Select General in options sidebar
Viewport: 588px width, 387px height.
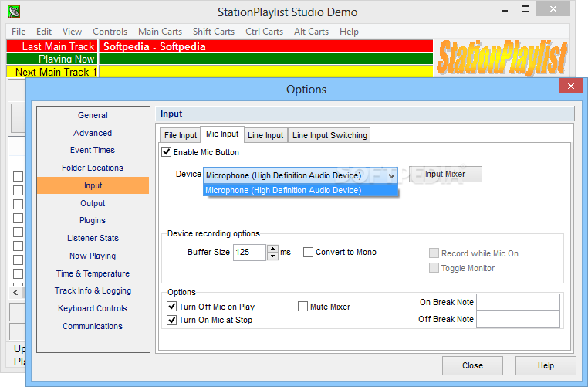pyautogui.click(x=93, y=115)
